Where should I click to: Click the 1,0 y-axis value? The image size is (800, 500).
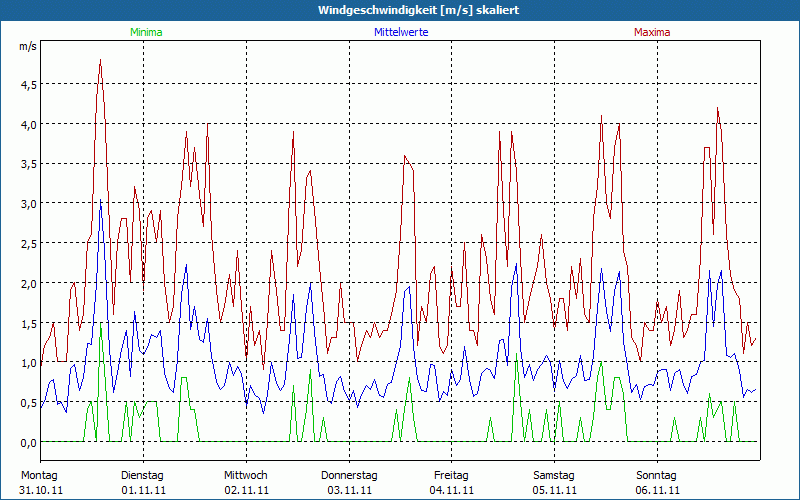(x=29, y=363)
